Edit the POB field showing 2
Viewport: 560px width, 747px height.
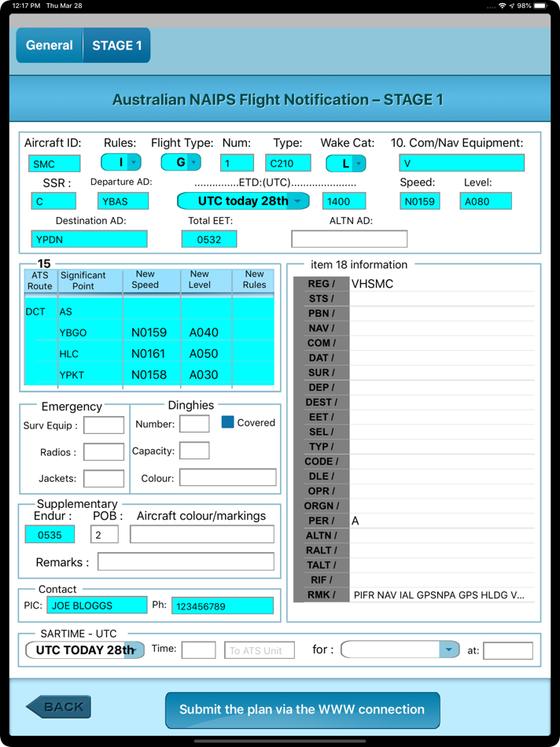(x=105, y=535)
